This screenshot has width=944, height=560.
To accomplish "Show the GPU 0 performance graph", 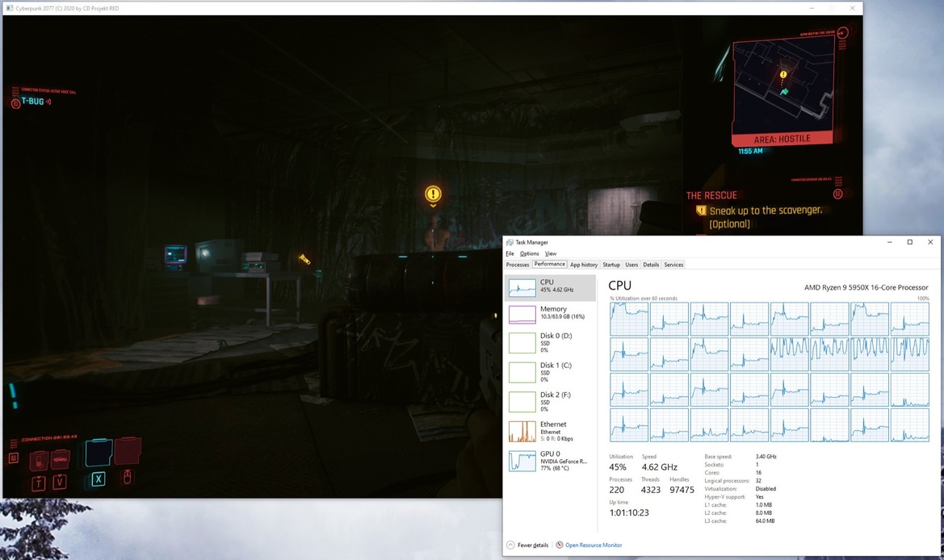I will tap(550, 461).
